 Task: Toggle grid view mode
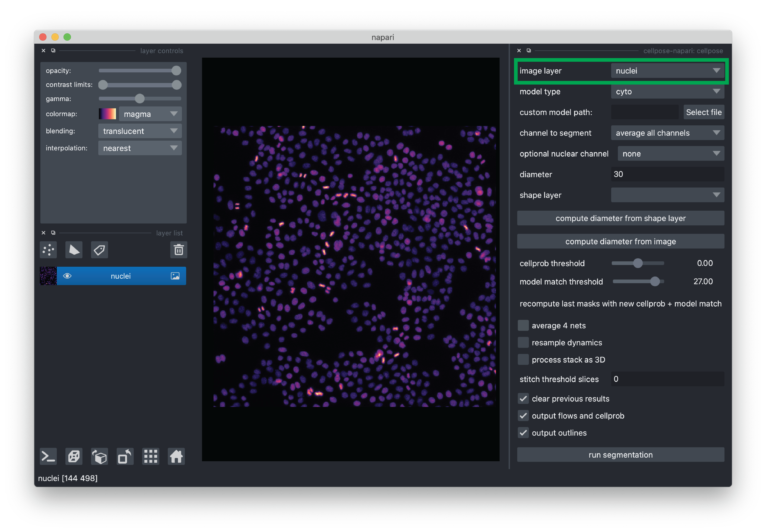click(151, 456)
